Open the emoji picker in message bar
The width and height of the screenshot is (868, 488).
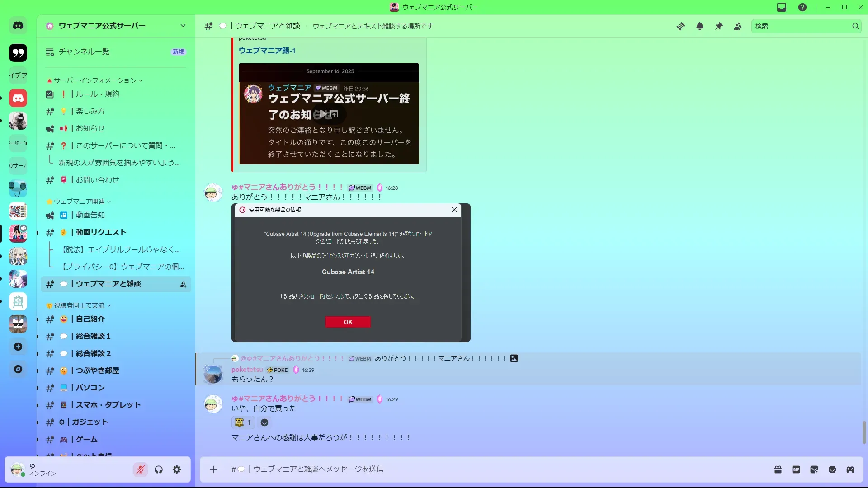coord(832,469)
